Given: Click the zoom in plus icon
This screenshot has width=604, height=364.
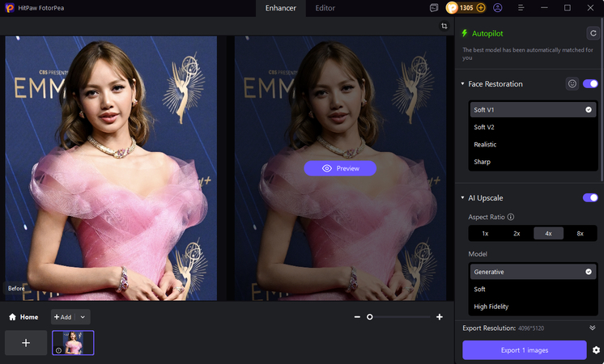Looking at the screenshot, I should (x=440, y=317).
